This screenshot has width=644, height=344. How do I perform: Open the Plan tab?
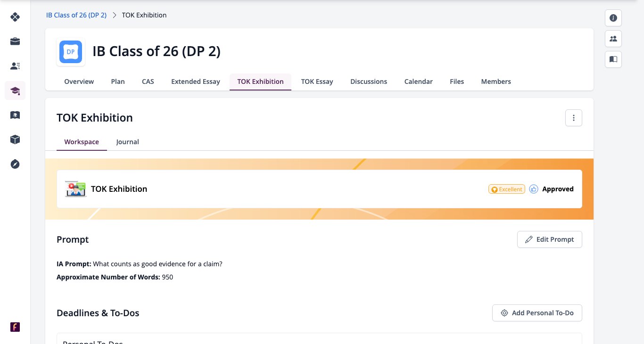118,82
